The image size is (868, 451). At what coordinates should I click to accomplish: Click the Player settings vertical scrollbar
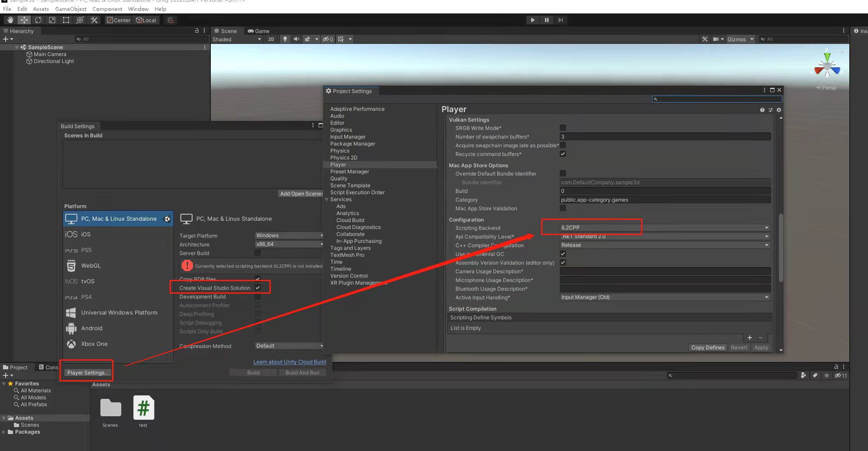coord(781,248)
